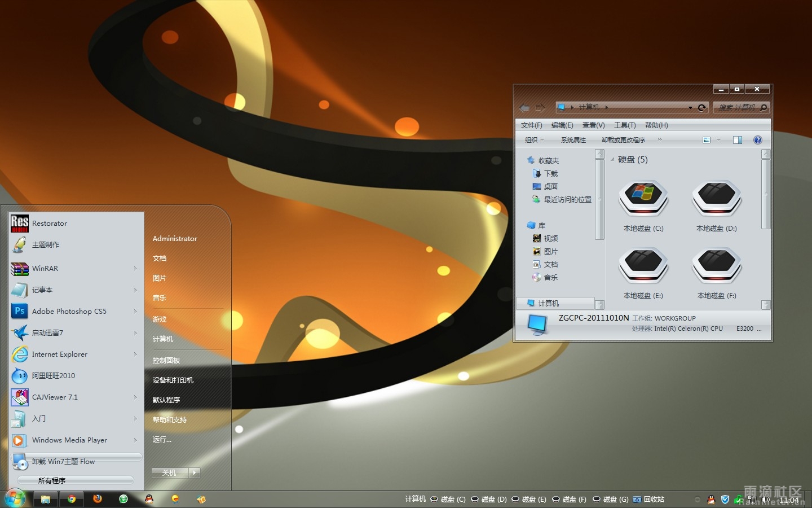The width and height of the screenshot is (812, 508).
Task: Open WinRAR in the Start menu
Action: (76, 269)
